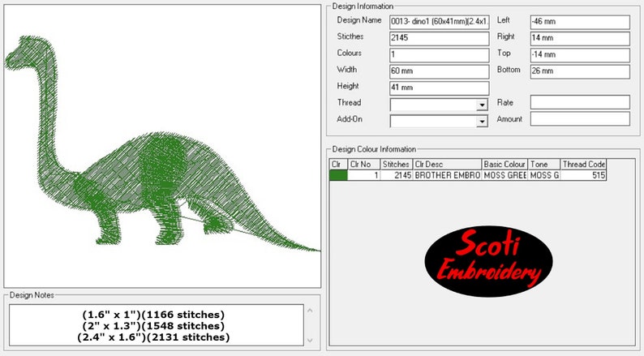
Task: Click the Clr Desc column header
Action: click(447, 165)
